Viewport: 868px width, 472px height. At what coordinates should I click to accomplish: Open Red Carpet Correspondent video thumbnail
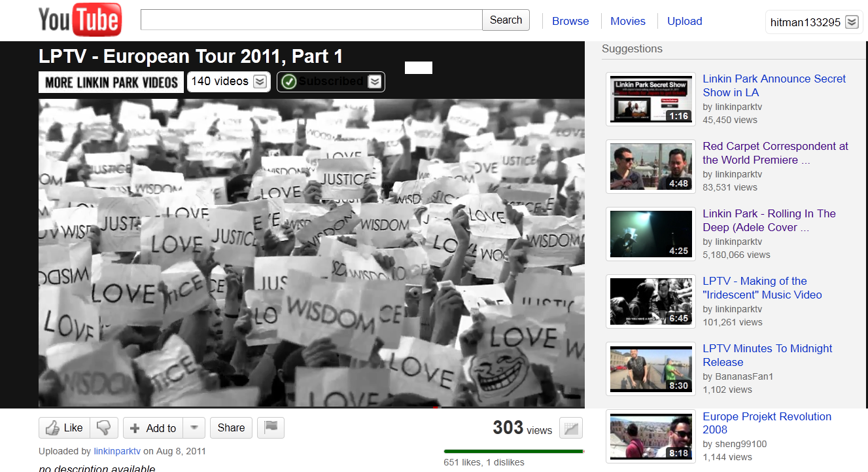tap(651, 166)
